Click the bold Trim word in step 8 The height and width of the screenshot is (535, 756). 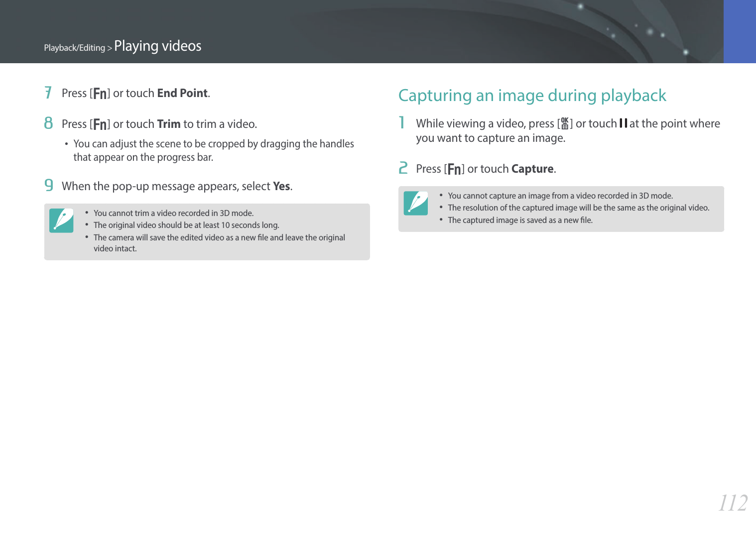(x=169, y=124)
